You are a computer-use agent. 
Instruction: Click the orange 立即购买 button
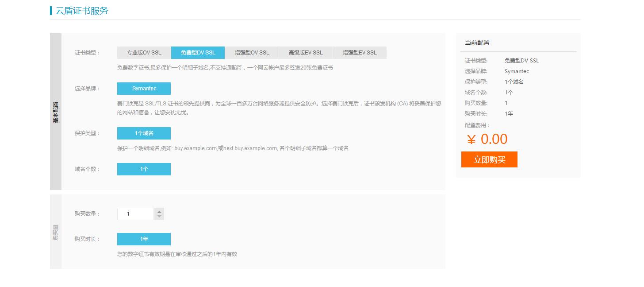[x=489, y=160]
